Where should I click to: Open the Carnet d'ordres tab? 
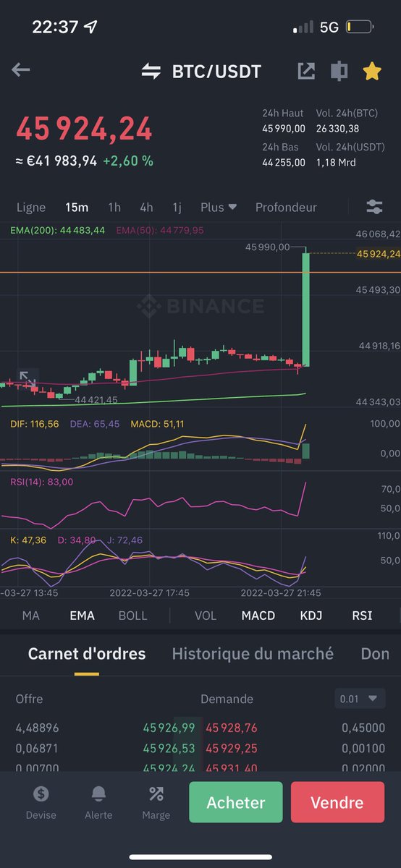87,654
